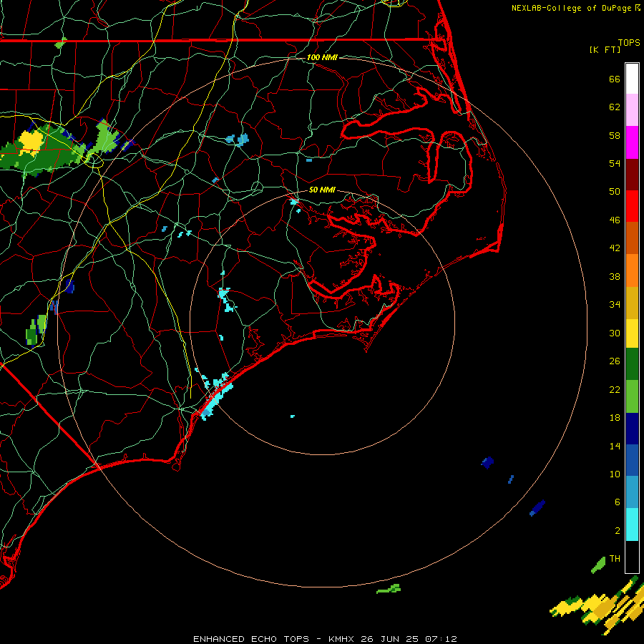The width and height of the screenshot is (644, 644).
Task: Click the "42" legend value
Action: [x=615, y=248]
